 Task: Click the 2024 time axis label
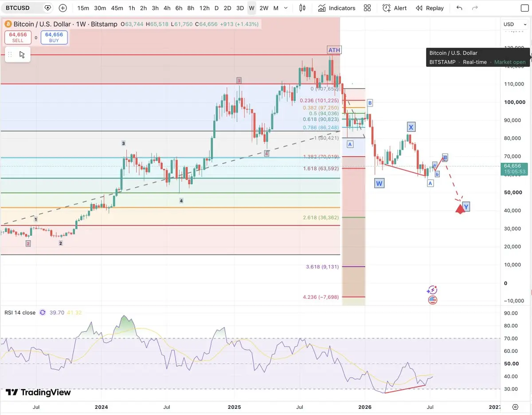(102, 407)
